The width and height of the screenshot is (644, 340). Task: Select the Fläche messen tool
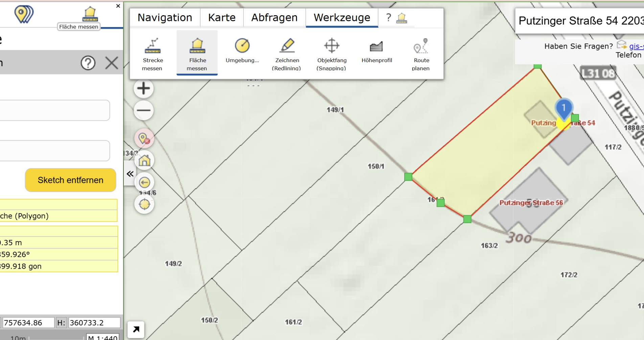pos(197,53)
